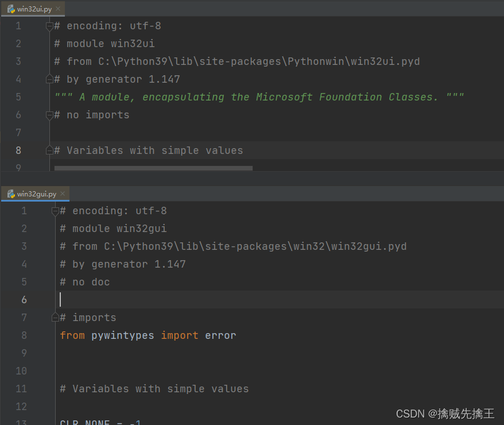Viewport: 504px width, 425px height.
Task: Click the Python file icon on win32gui.py tab
Action: [x=11, y=194]
